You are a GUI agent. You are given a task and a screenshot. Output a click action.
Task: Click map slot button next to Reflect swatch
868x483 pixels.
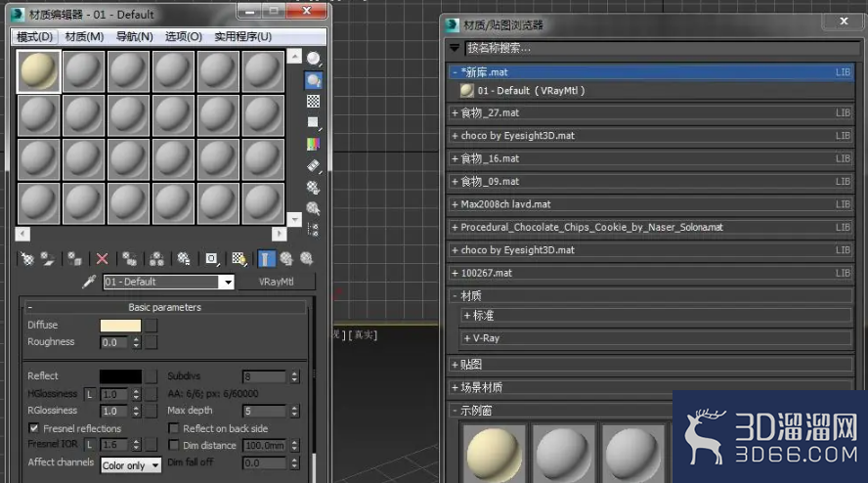(x=152, y=376)
